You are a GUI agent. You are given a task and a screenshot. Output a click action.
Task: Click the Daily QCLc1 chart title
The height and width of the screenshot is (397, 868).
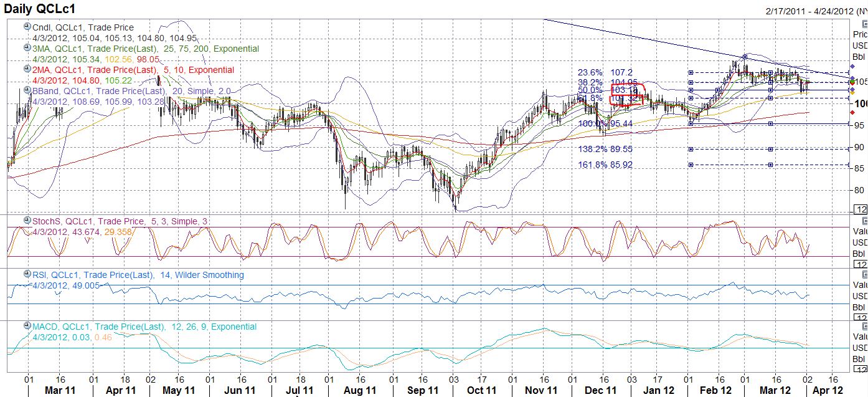click(37, 7)
